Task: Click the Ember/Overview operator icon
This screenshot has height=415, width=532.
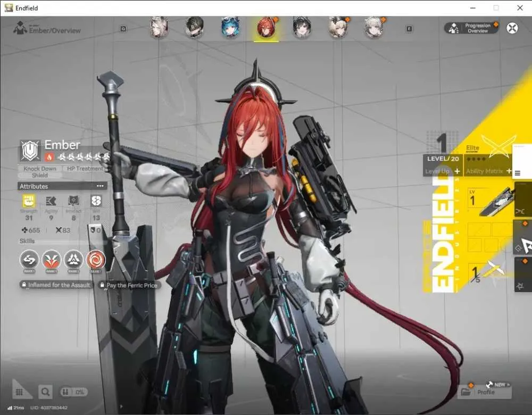Action: pos(20,28)
